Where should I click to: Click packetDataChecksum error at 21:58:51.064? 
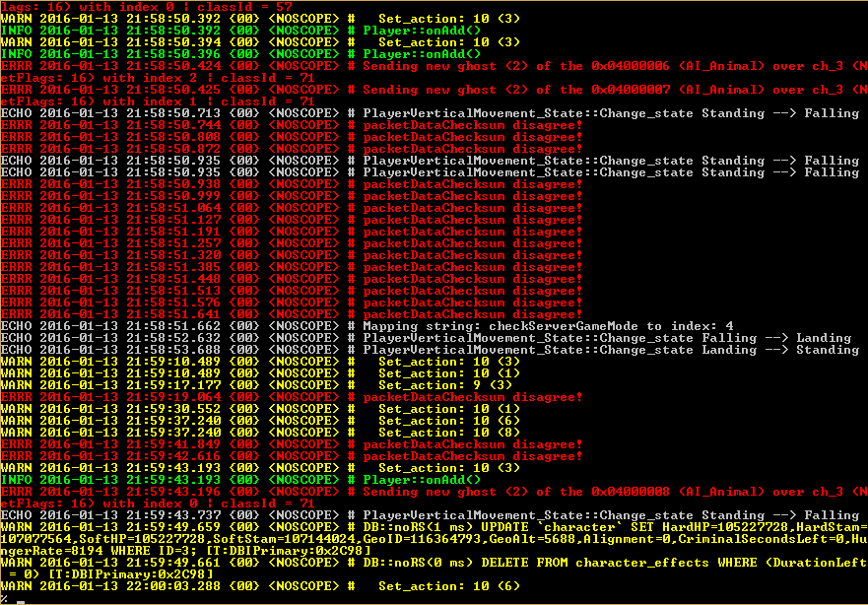(292, 208)
